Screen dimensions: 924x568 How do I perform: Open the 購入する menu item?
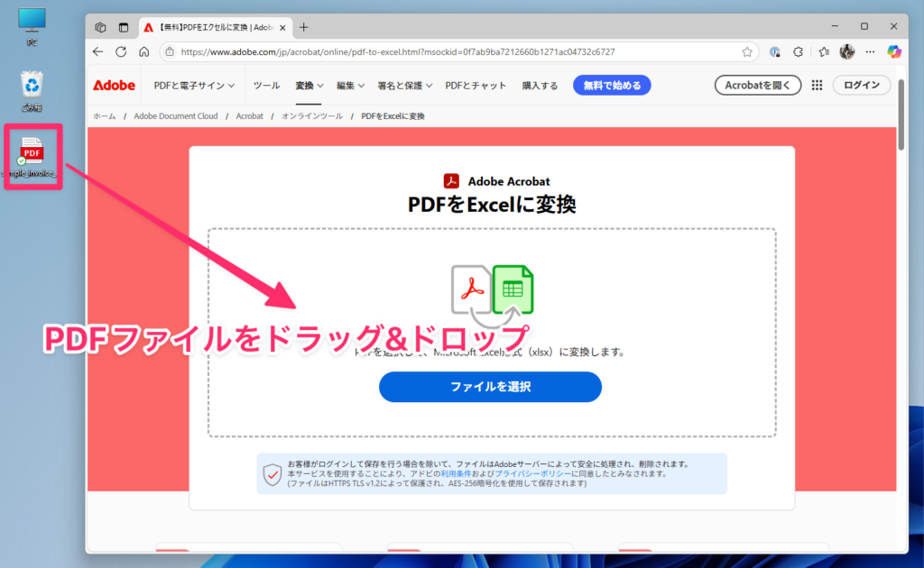coord(540,86)
